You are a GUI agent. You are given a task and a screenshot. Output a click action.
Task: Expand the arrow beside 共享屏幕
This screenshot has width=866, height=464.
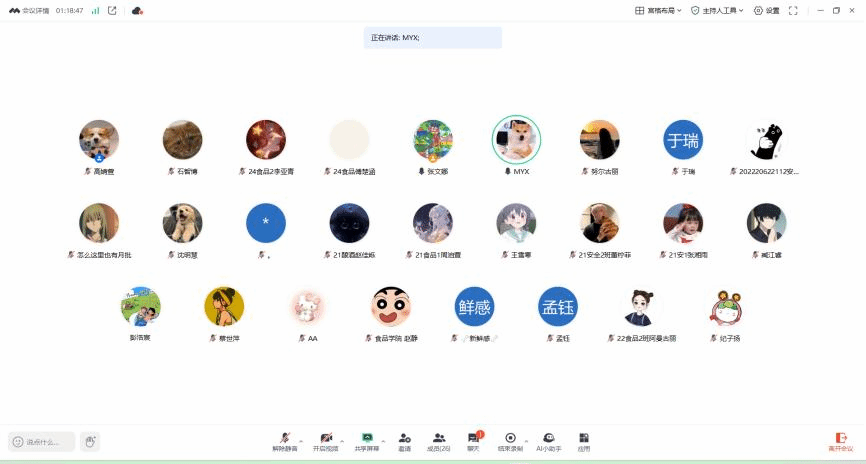pyautogui.click(x=385, y=441)
